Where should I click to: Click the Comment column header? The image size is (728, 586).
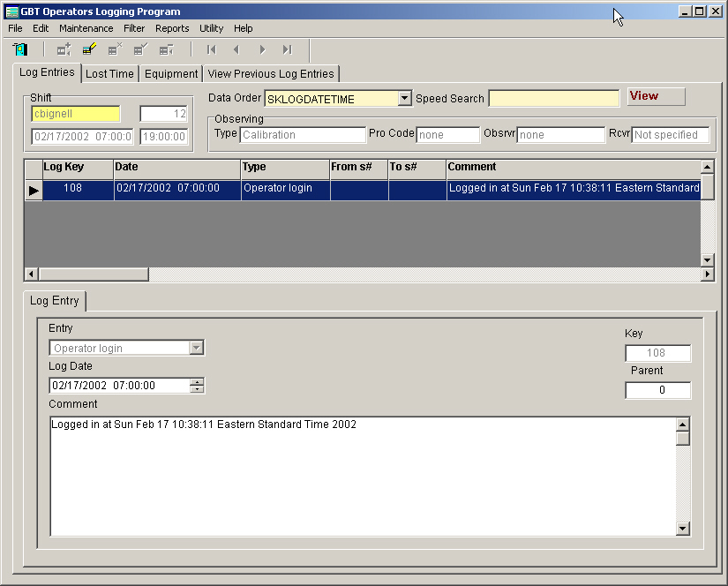point(574,169)
